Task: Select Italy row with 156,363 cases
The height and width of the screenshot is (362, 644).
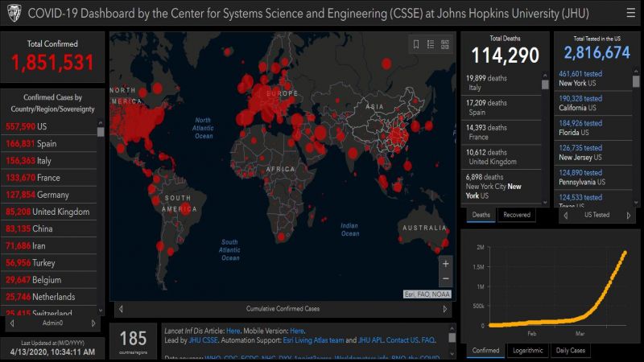Action: tap(49, 160)
